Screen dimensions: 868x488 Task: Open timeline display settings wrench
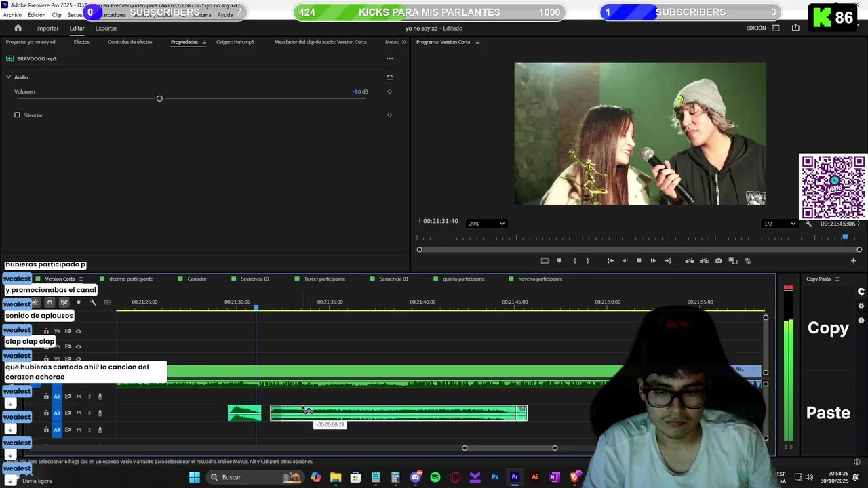click(93, 302)
